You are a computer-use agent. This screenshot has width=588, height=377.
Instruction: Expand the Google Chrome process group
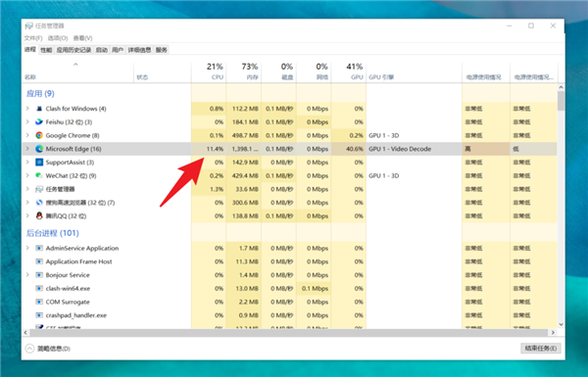(27, 135)
